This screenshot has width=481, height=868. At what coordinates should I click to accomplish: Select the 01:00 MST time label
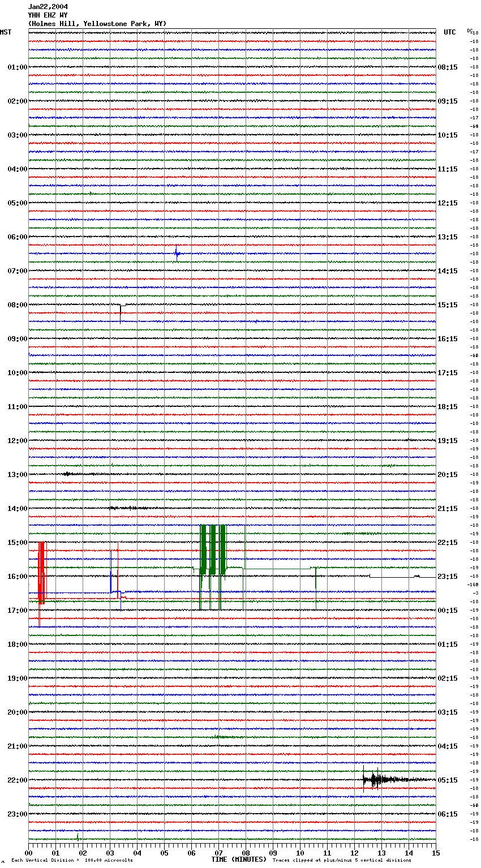tap(18, 67)
